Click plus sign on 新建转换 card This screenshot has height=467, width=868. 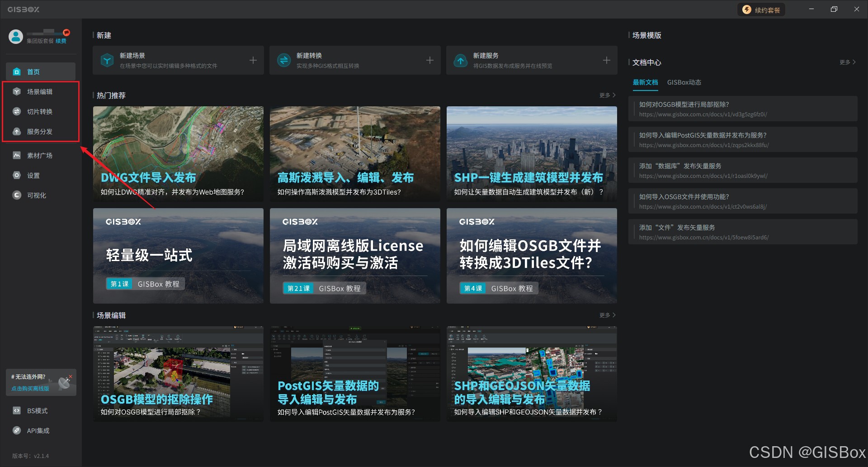430,60
